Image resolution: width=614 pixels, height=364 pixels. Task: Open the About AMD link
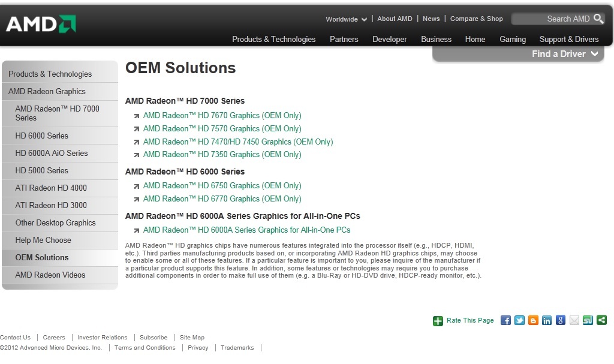[395, 19]
